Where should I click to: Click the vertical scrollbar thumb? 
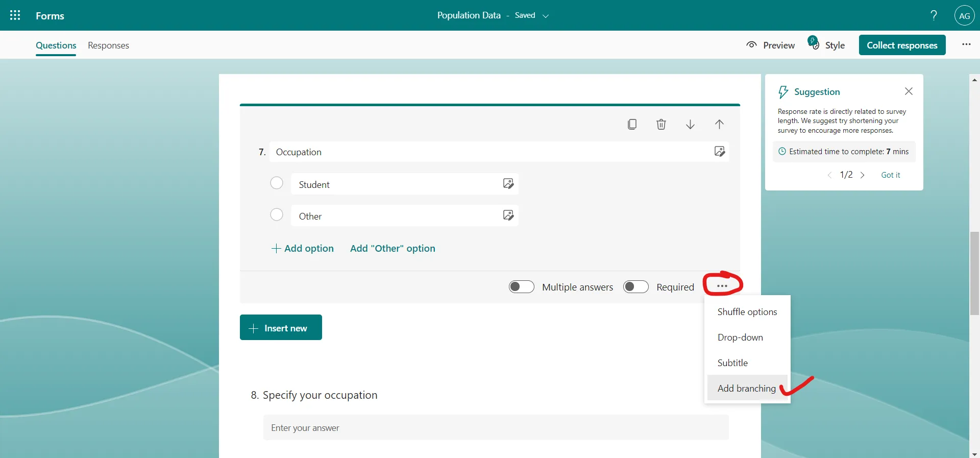coord(974,273)
